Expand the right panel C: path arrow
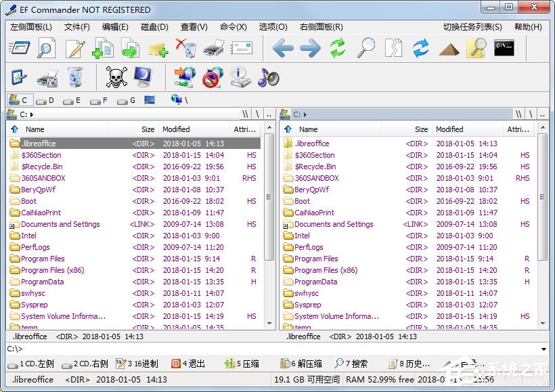The image size is (555, 392). [x=305, y=114]
